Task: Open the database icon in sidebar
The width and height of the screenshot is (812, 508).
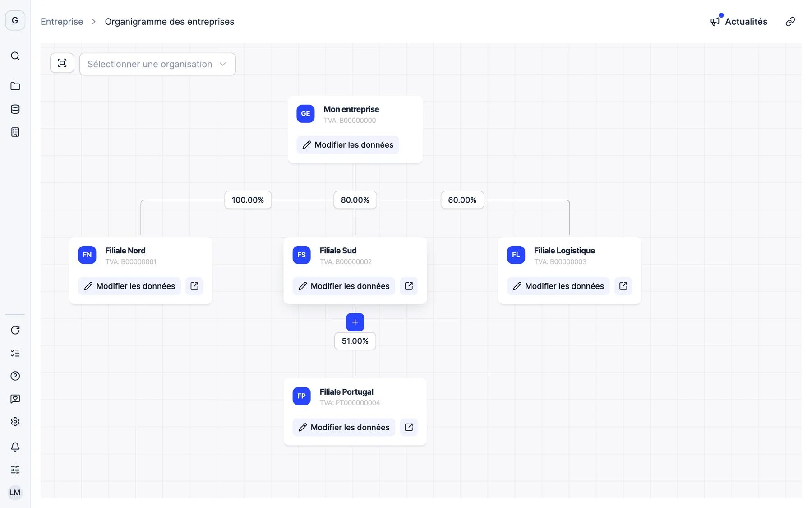Action: [15, 109]
